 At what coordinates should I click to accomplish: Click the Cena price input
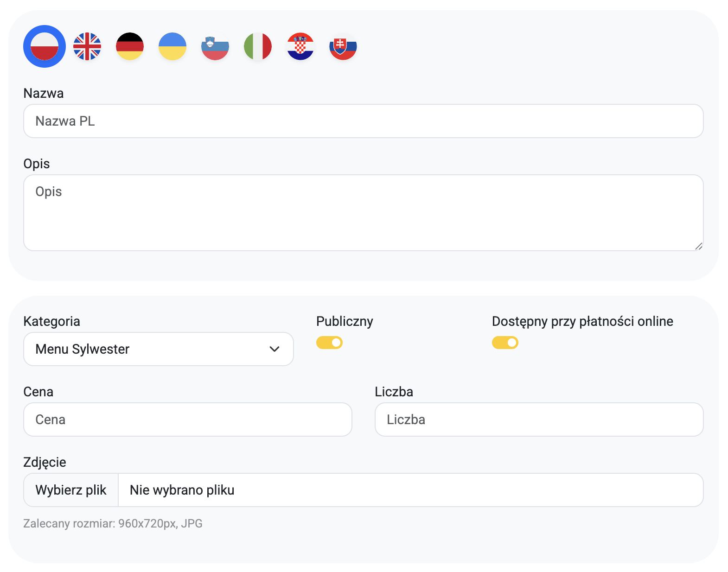tap(187, 419)
